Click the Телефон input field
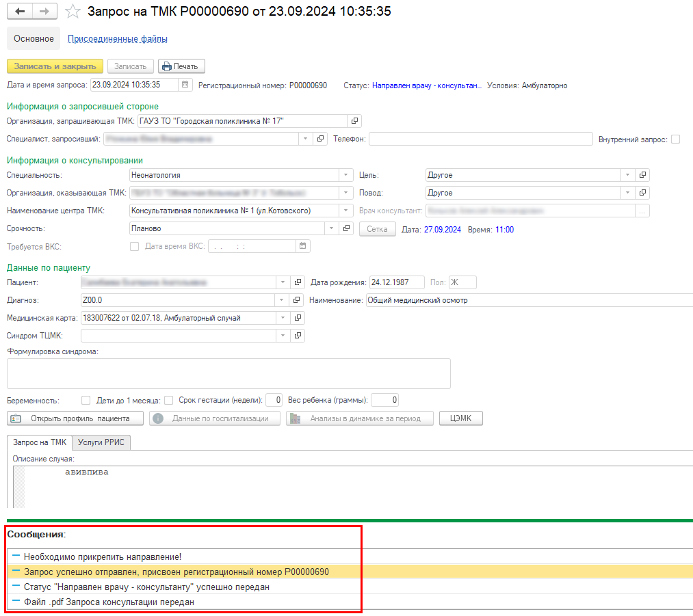The height and width of the screenshot is (616, 693). [x=480, y=139]
